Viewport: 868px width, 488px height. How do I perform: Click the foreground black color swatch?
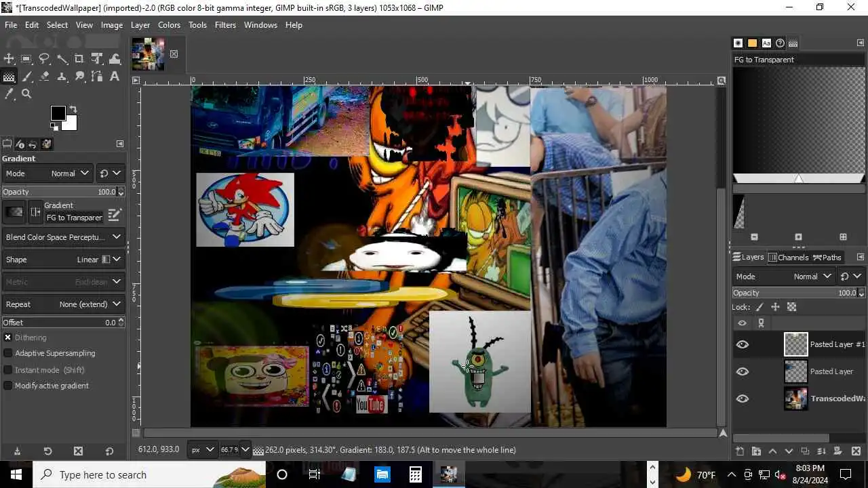coord(58,113)
